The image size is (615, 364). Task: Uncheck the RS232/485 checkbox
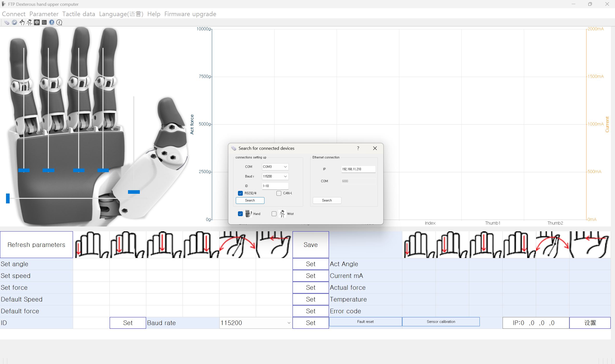point(240,193)
